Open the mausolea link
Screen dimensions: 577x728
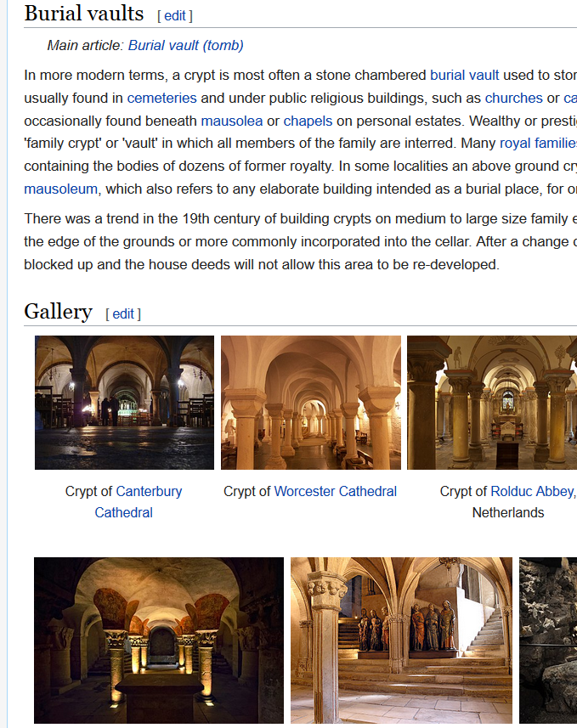[231, 121]
